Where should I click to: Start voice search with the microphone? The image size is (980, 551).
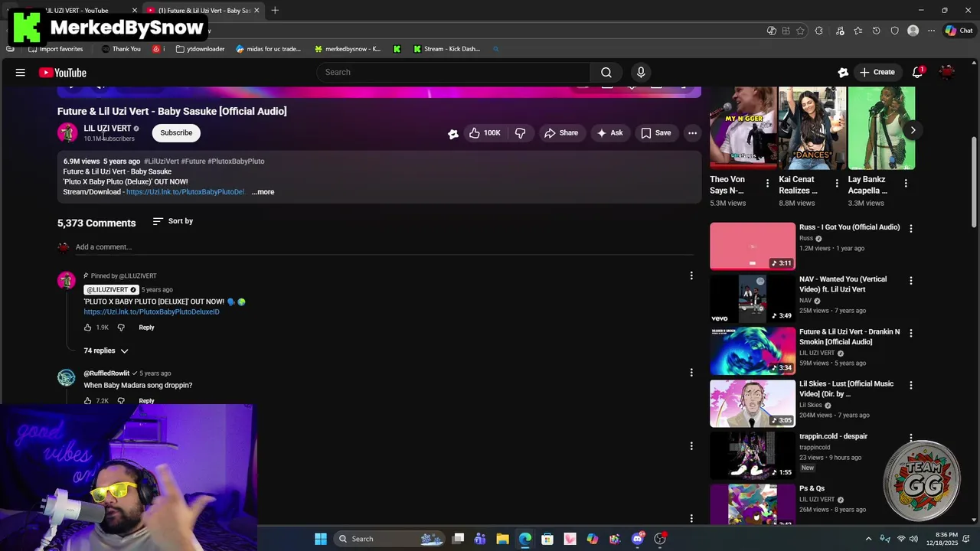point(641,72)
